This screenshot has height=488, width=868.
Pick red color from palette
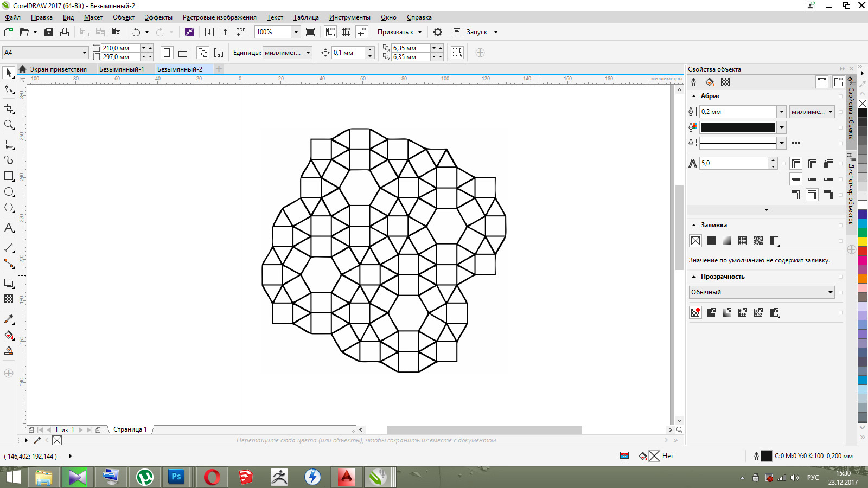863,251
